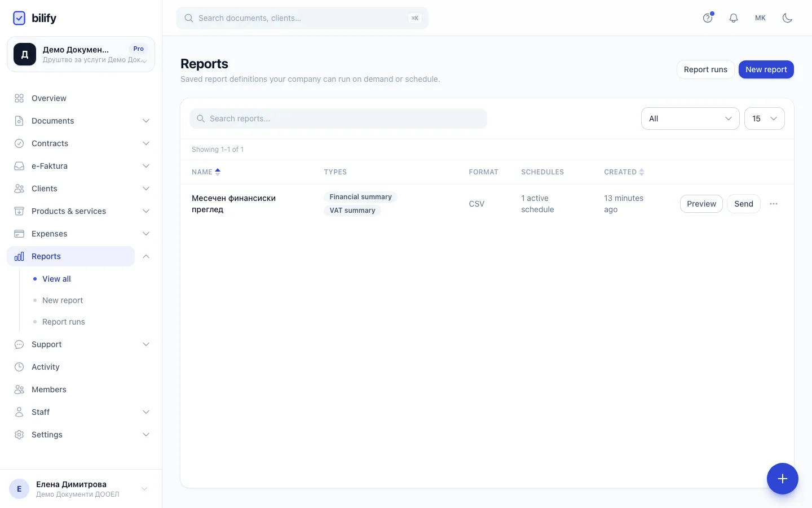Click the Products & services box icon
This screenshot has height=508, width=812.
pos(19,211)
